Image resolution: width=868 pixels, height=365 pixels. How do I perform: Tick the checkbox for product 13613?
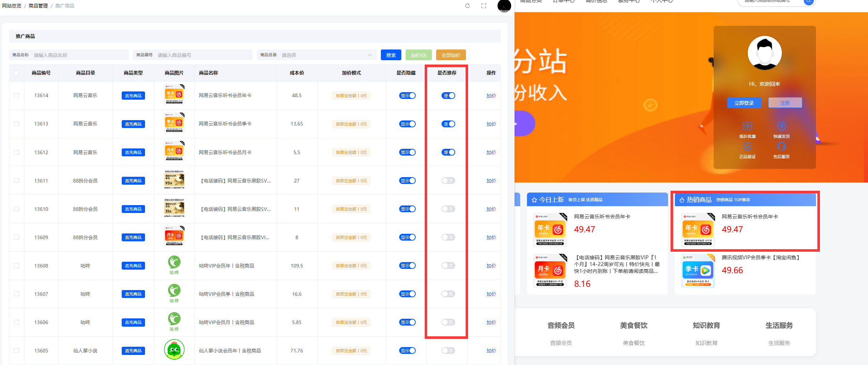[x=17, y=124]
